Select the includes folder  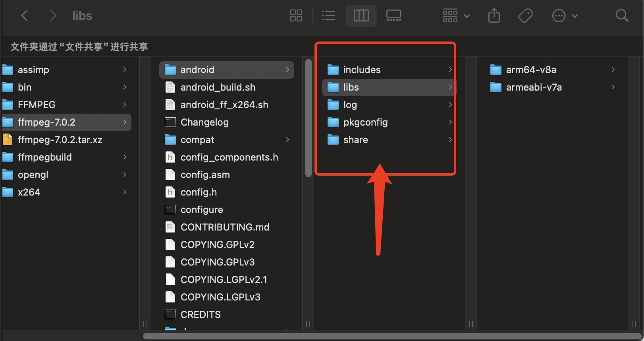point(389,70)
